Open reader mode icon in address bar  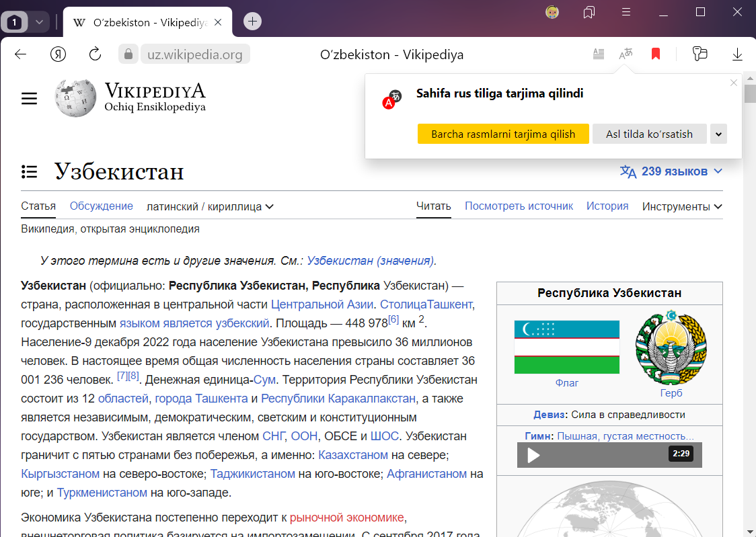[599, 54]
